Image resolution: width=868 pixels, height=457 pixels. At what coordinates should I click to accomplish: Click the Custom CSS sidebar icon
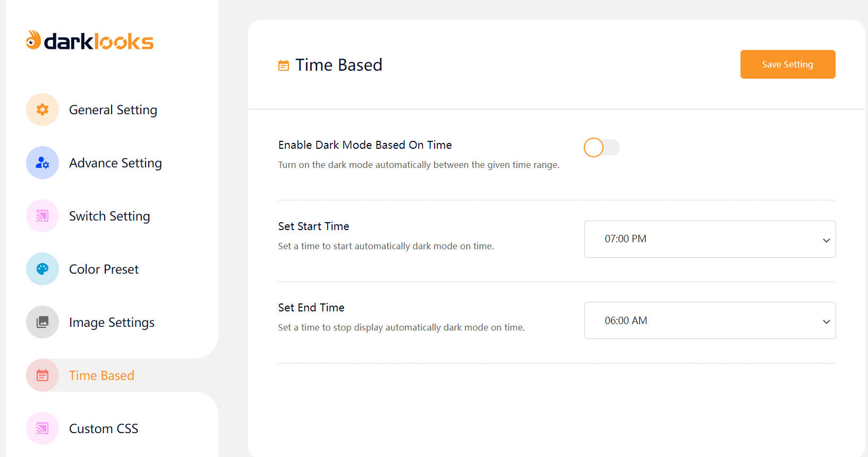(42, 428)
